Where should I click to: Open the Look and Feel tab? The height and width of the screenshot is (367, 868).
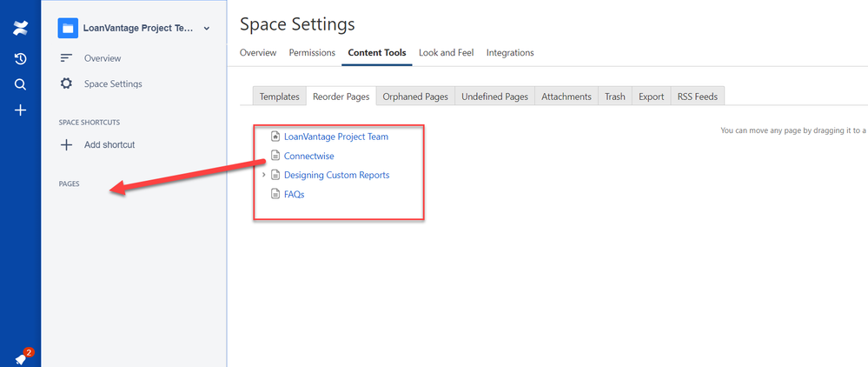coord(447,53)
